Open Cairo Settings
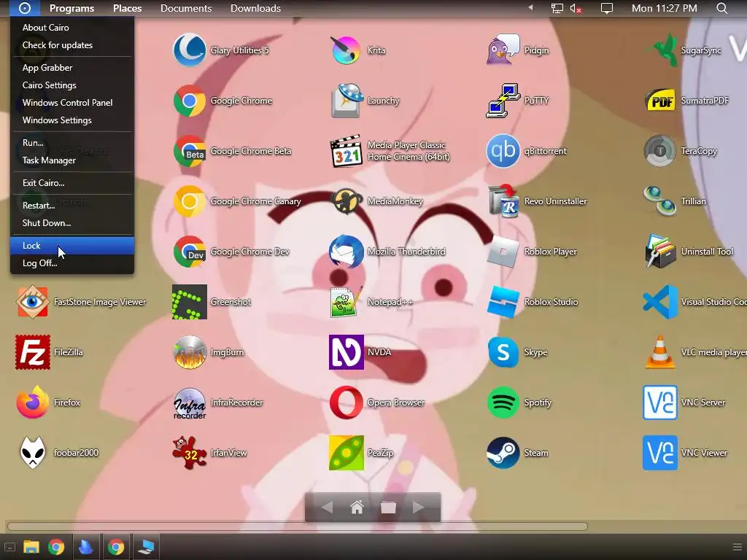 coord(72,85)
